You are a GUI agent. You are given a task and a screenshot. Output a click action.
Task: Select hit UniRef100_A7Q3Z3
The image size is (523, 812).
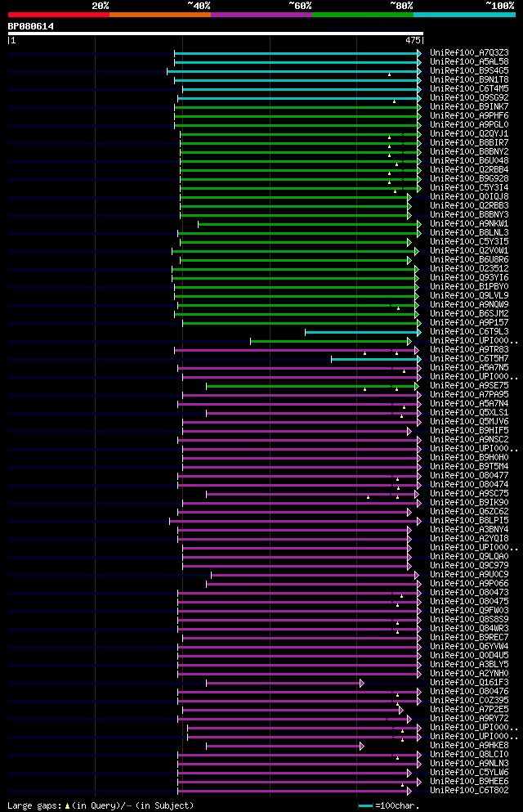pos(469,53)
